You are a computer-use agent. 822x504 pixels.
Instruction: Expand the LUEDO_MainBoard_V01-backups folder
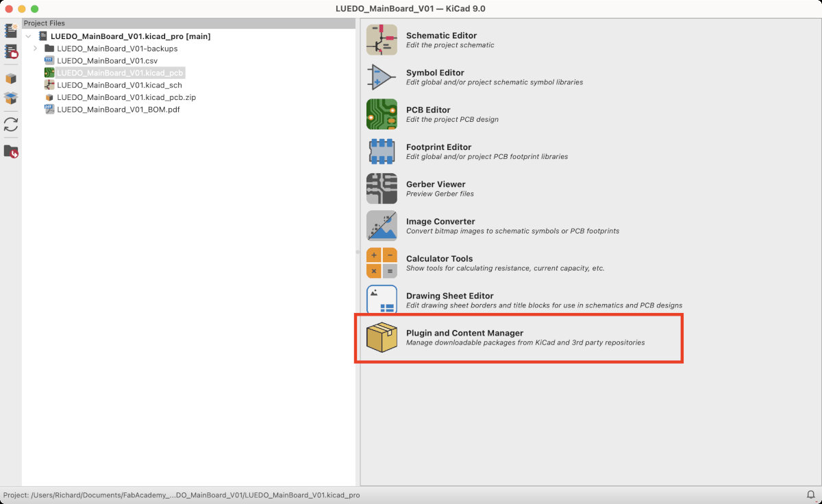coord(35,49)
